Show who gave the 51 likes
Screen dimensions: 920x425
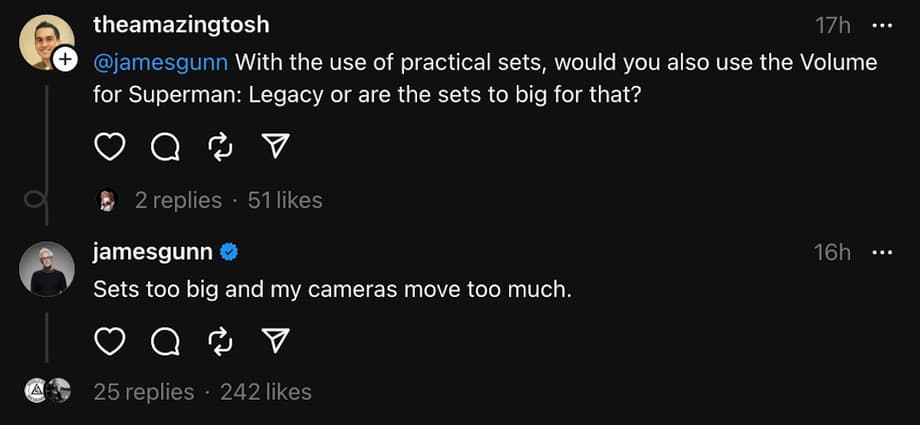(285, 200)
